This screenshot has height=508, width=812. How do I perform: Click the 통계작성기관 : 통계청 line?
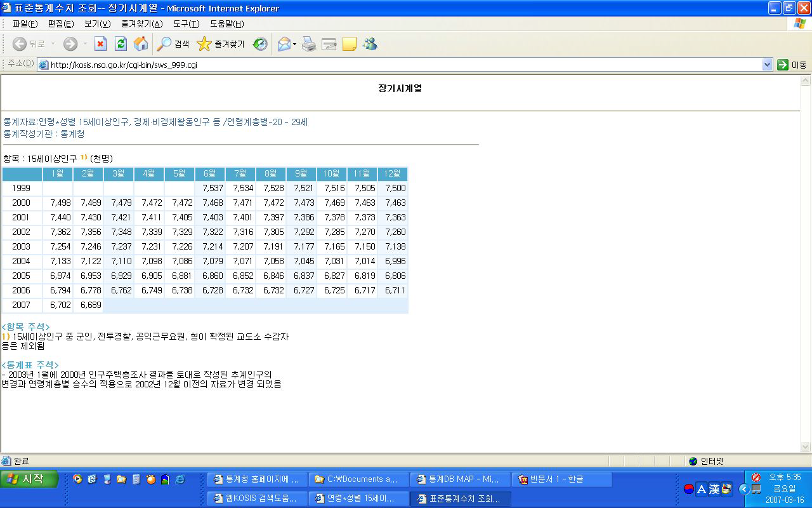(44, 134)
